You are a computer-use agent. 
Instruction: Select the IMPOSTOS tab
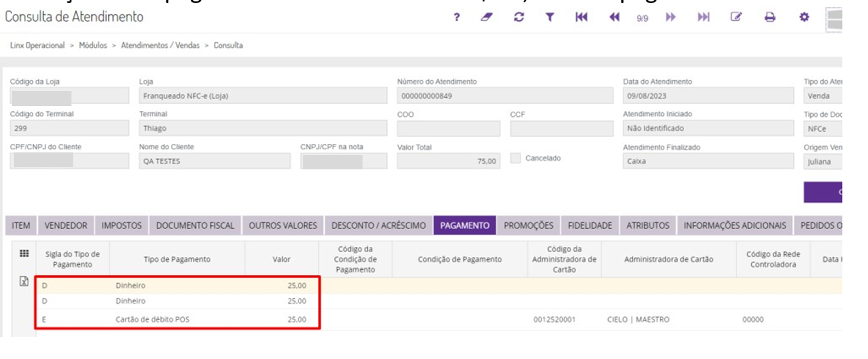coord(121,225)
